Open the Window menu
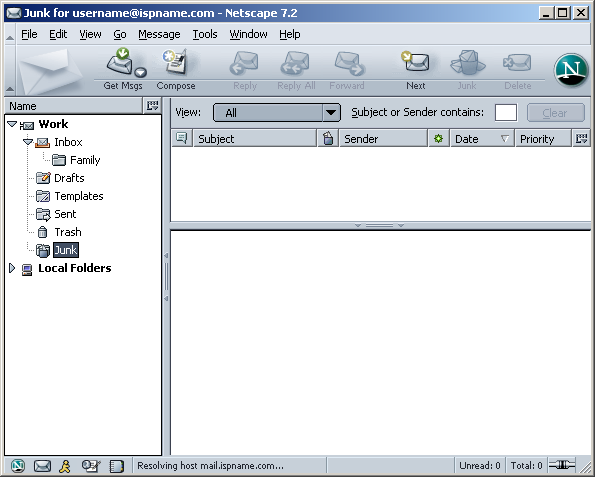 point(248,34)
